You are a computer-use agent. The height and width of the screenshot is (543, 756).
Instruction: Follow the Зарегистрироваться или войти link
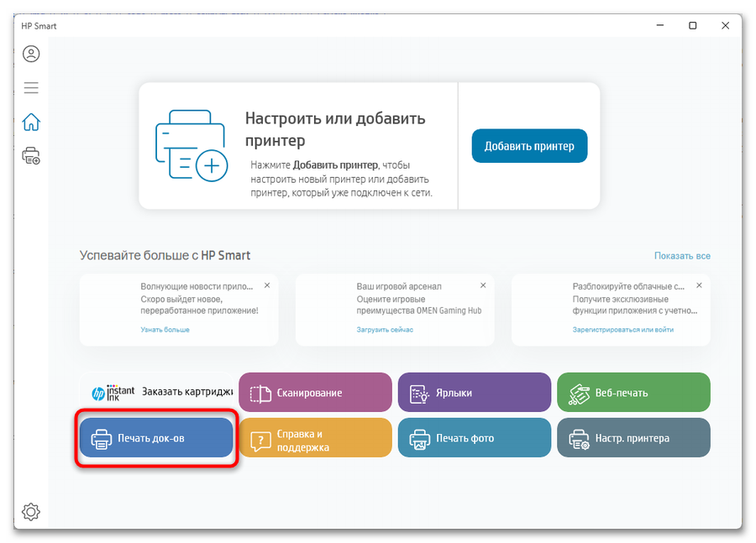coord(623,330)
